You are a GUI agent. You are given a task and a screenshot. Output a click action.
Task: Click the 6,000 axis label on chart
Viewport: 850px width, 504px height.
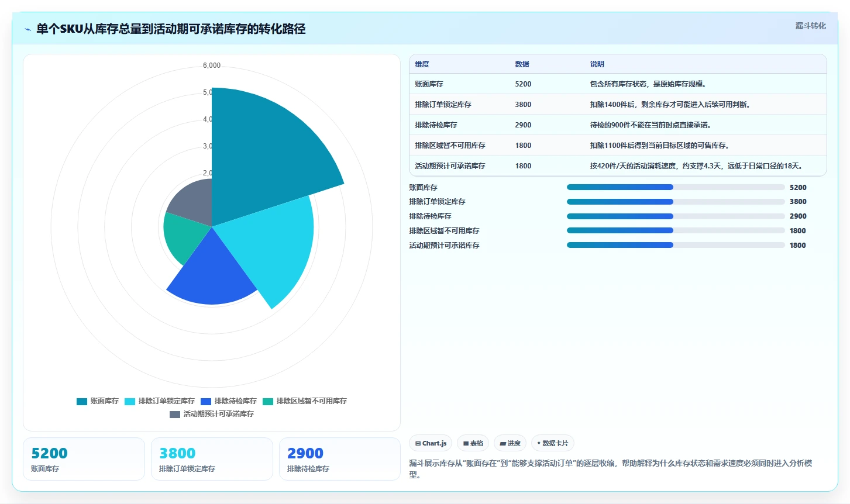coord(212,65)
